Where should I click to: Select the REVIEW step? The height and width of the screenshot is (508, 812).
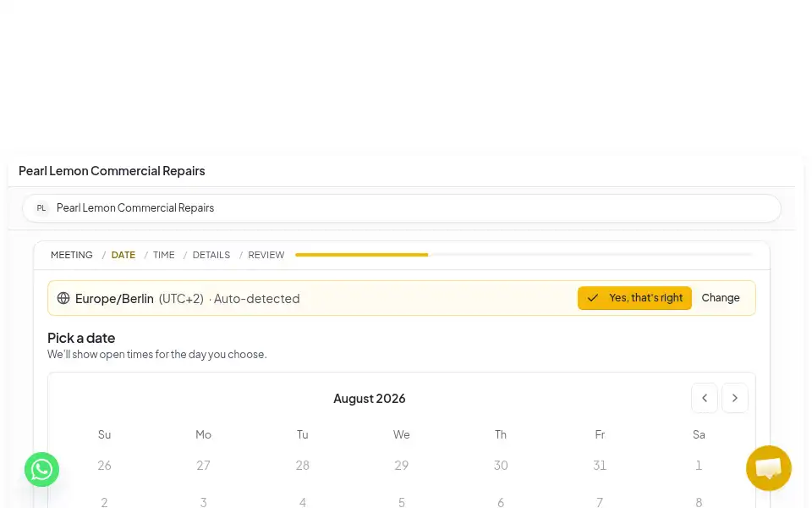(x=266, y=255)
